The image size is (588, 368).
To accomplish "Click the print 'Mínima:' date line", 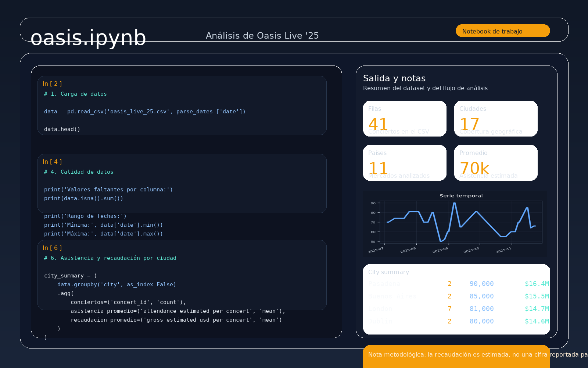I will [x=103, y=225].
